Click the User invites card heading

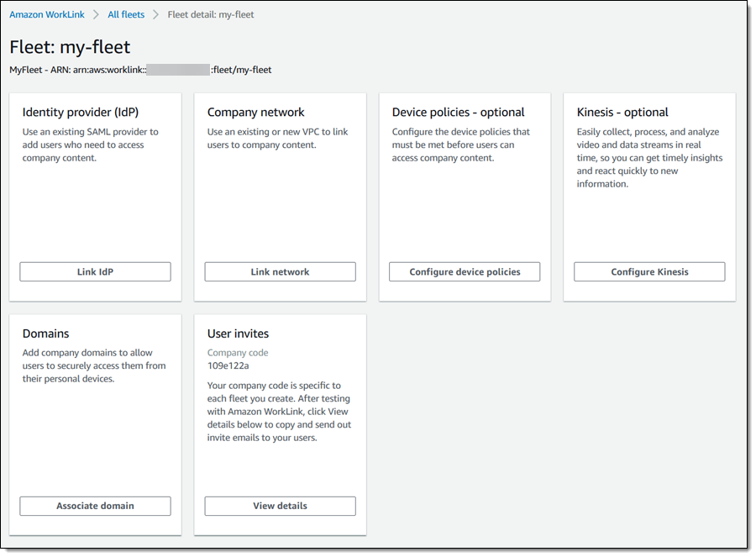(239, 334)
